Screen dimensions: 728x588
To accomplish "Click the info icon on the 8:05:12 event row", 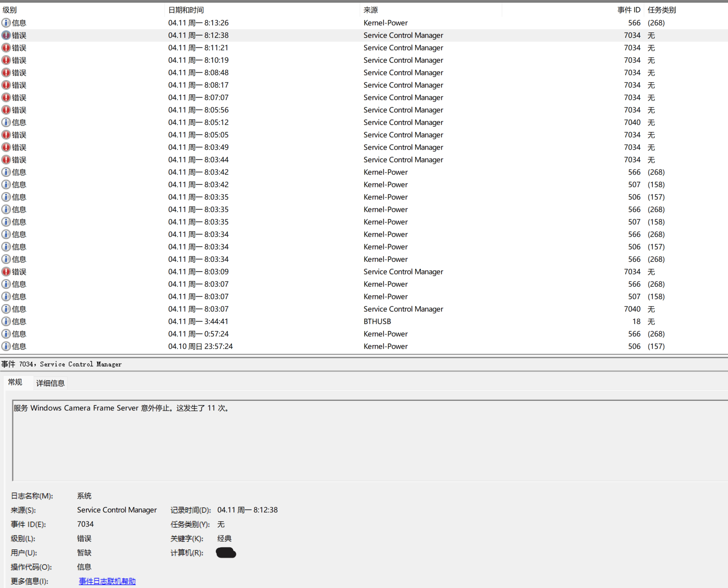I will (6, 122).
